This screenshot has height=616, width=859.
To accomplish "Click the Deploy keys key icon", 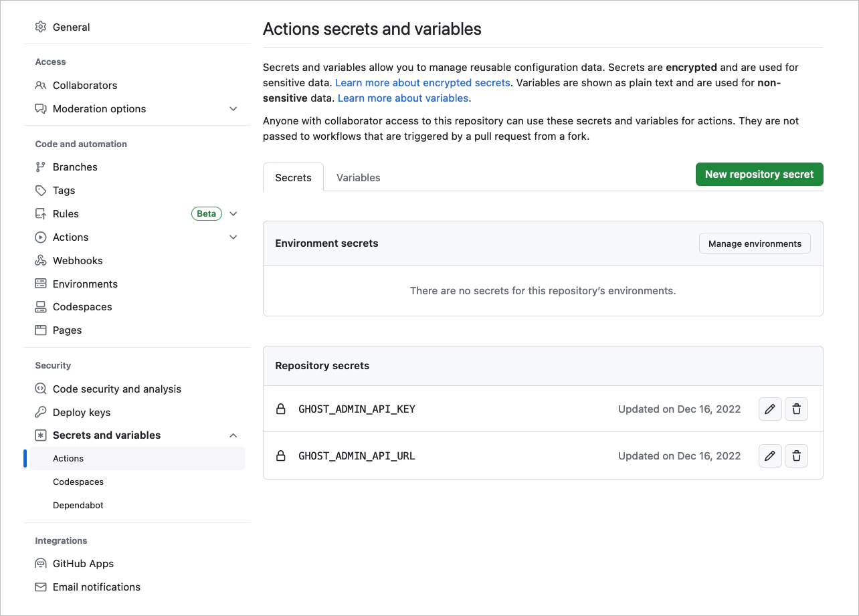I will point(41,413).
